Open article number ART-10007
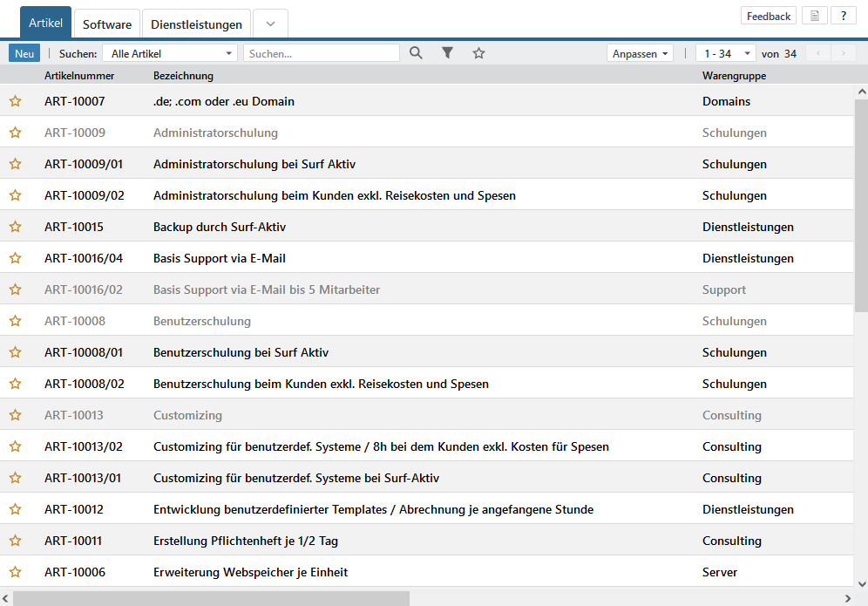This screenshot has width=868, height=606. coord(75,101)
